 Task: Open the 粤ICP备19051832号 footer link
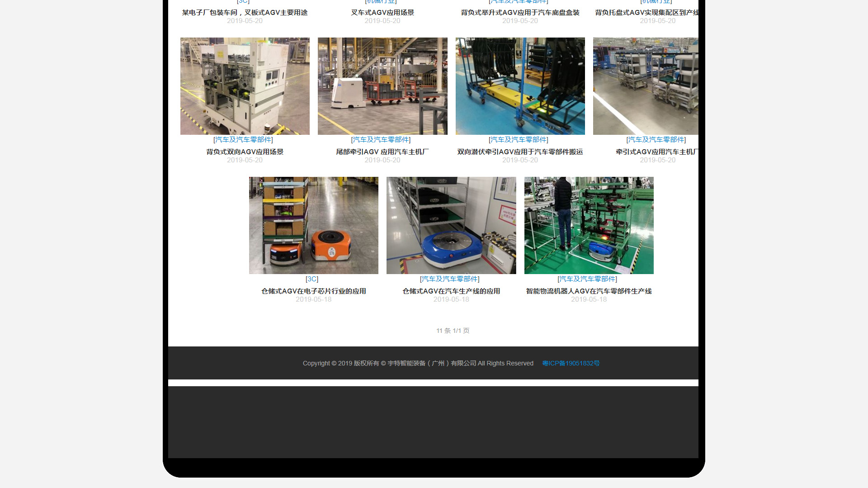571,363
